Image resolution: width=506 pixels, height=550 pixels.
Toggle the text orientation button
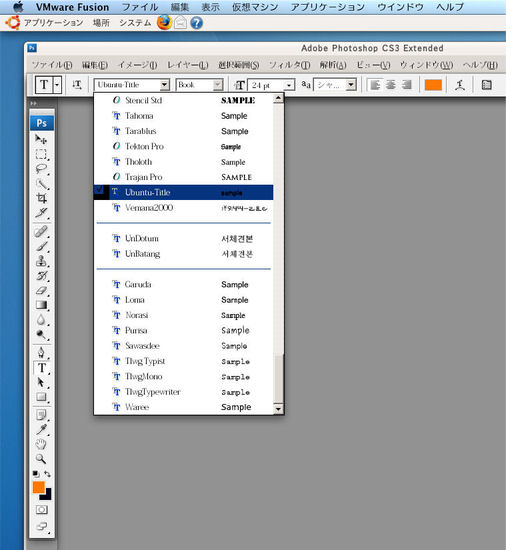click(x=77, y=85)
